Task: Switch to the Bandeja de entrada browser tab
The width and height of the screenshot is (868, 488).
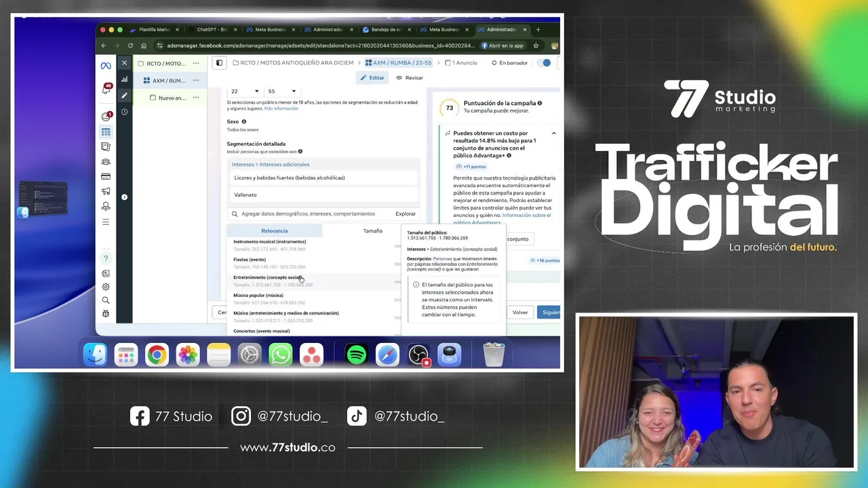Action: [387, 30]
